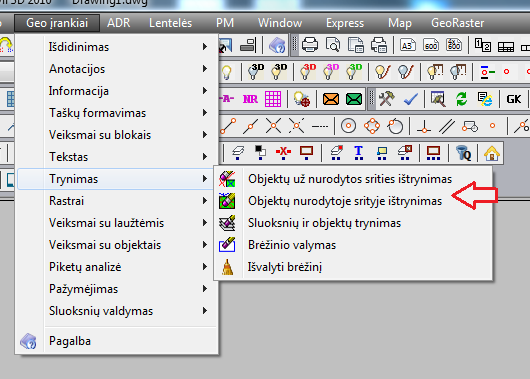The height and width of the screenshot is (379, 530).
Task: Click the magenta grid icon
Action: (273, 99)
